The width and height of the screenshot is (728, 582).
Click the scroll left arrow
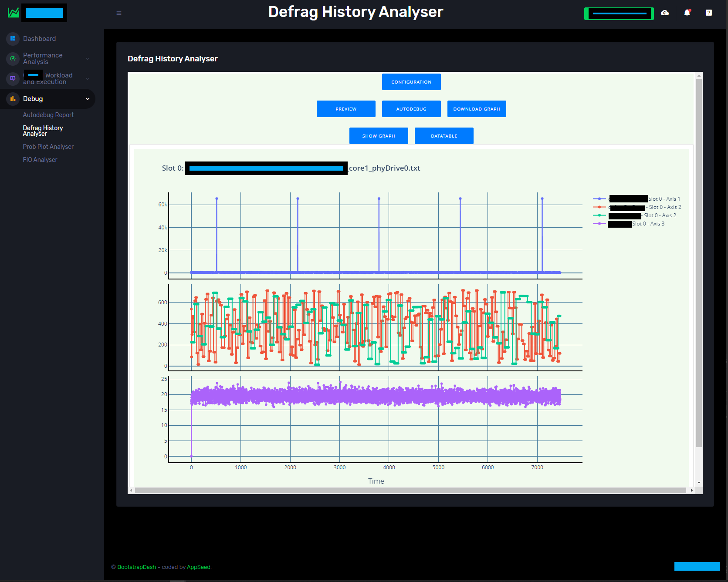click(x=131, y=490)
